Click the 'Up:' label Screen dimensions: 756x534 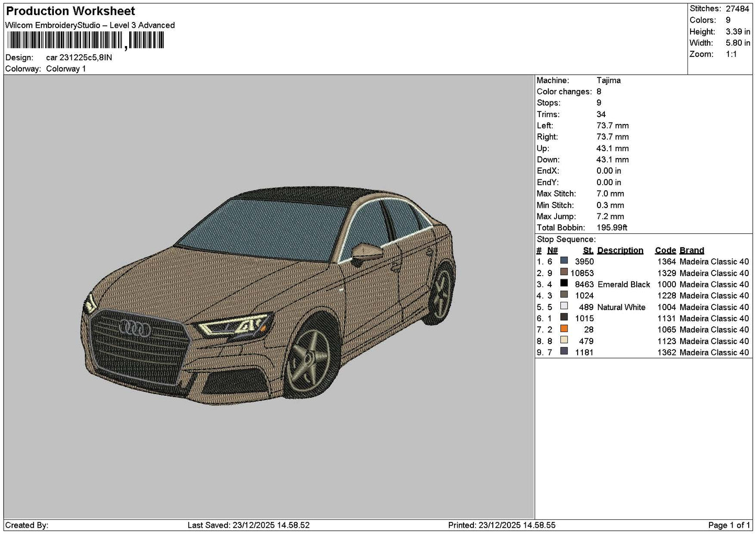pos(543,149)
